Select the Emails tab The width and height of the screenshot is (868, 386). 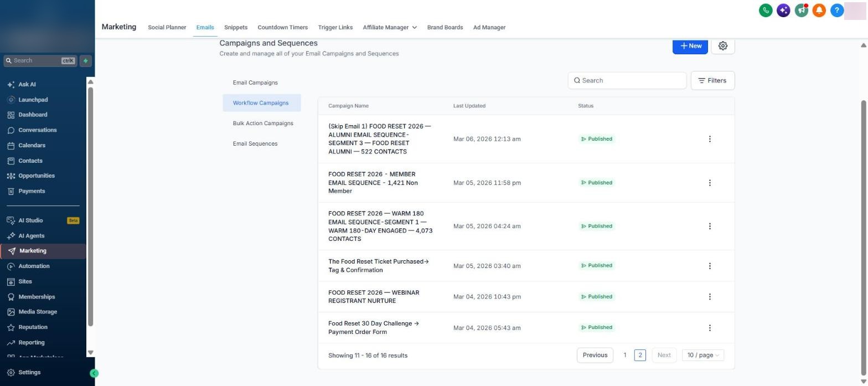click(x=205, y=27)
